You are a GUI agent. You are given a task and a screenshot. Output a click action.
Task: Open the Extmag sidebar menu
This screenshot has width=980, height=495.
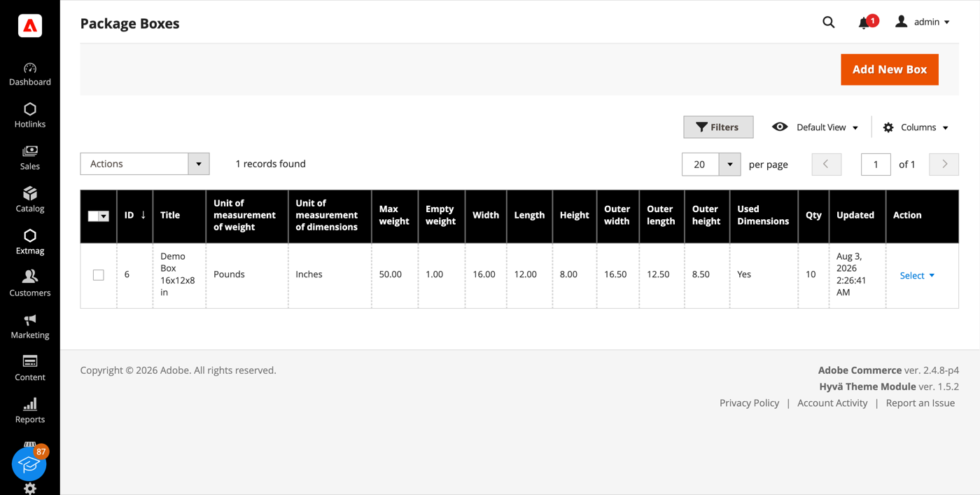pos(30,242)
